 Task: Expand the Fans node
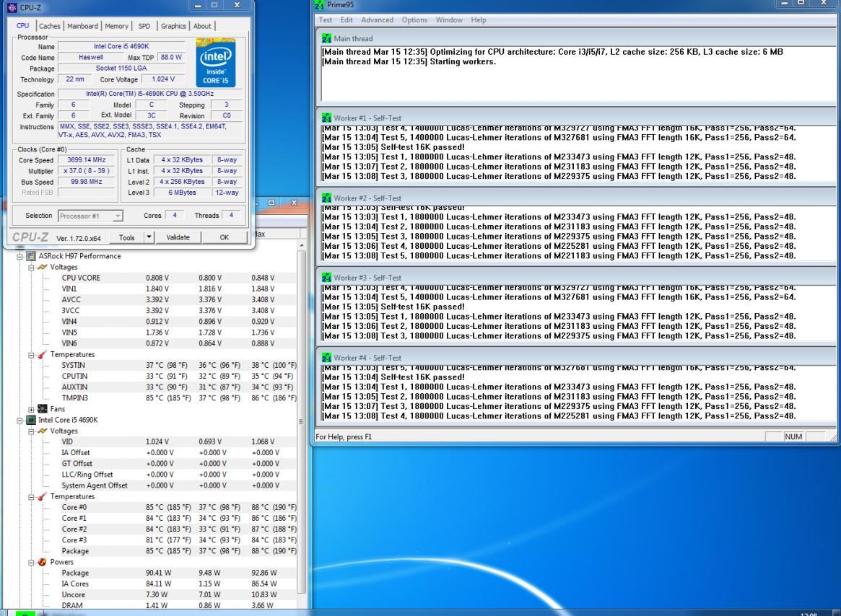coord(31,409)
